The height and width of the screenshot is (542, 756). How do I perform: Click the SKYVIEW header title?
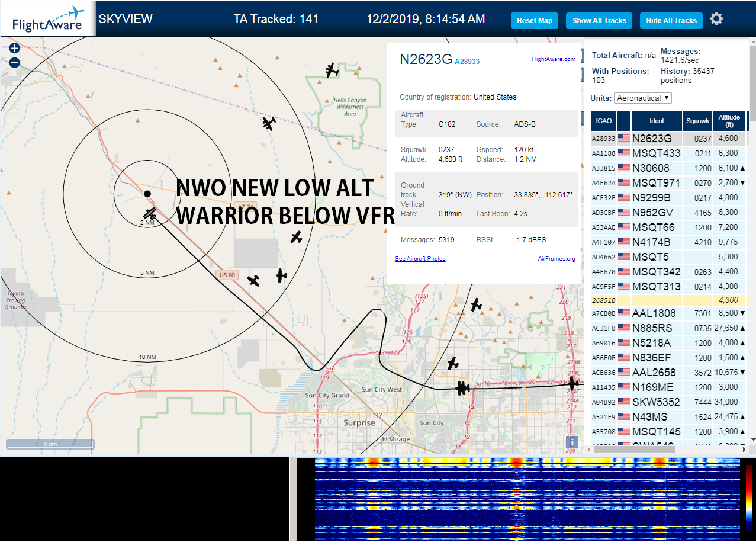click(x=126, y=19)
